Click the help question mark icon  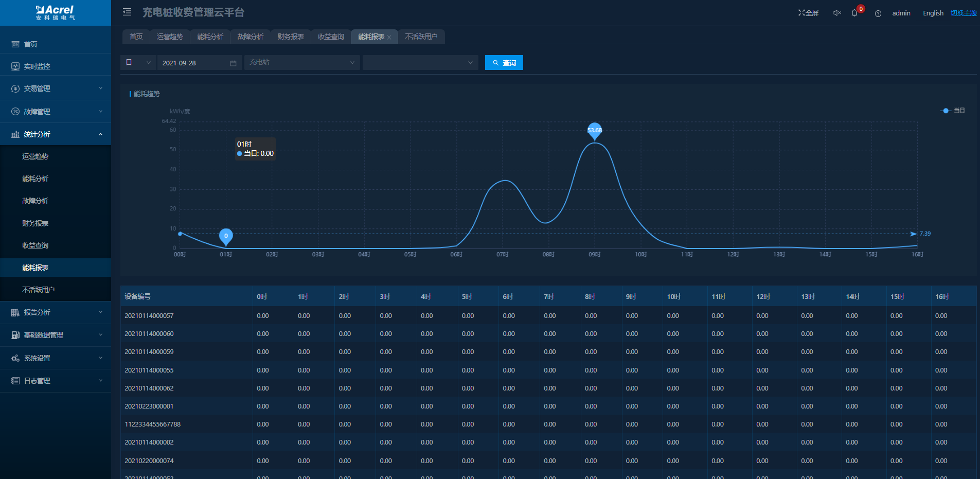coord(878,13)
